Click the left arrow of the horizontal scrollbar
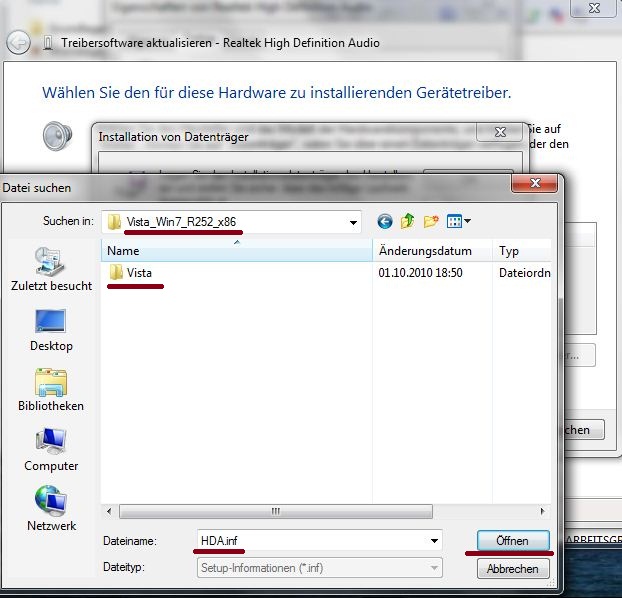 [109, 511]
